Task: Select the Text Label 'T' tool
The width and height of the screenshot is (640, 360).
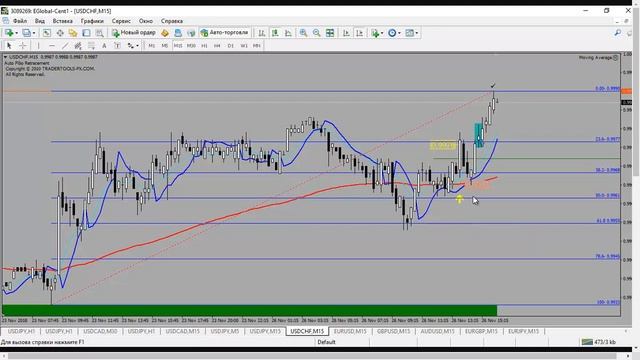Action: click(x=117, y=46)
